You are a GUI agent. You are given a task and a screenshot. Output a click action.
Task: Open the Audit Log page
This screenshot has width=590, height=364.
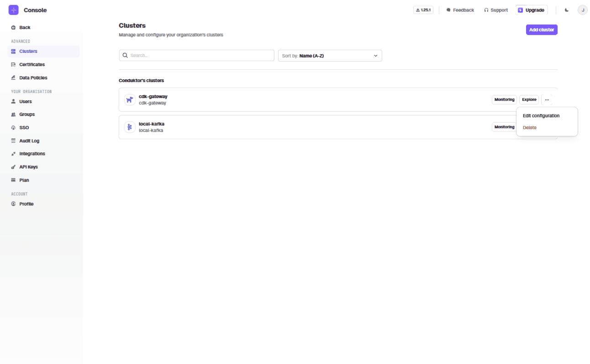[x=29, y=141]
